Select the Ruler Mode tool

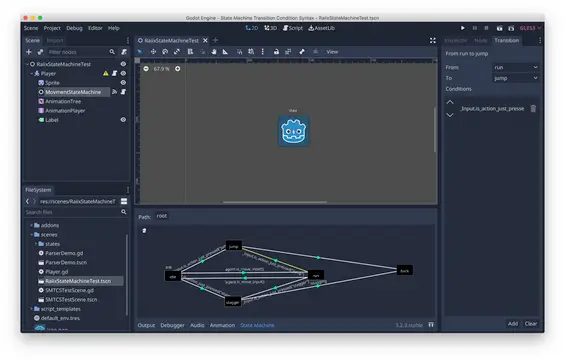[x=225, y=52]
